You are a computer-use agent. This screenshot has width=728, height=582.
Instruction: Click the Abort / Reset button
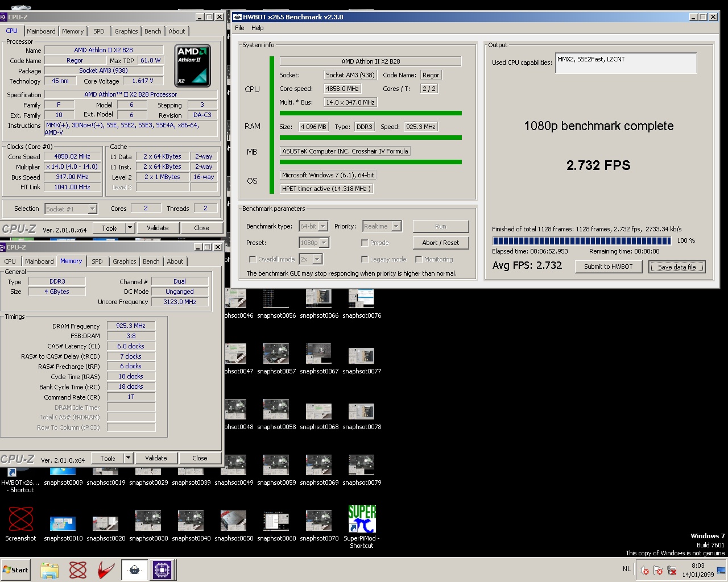point(441,243)
